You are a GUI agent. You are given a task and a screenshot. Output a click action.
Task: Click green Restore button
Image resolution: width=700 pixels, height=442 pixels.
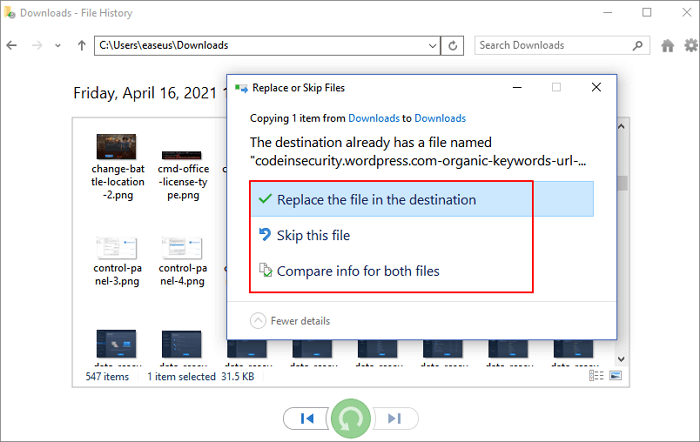[x=350, y=418]
